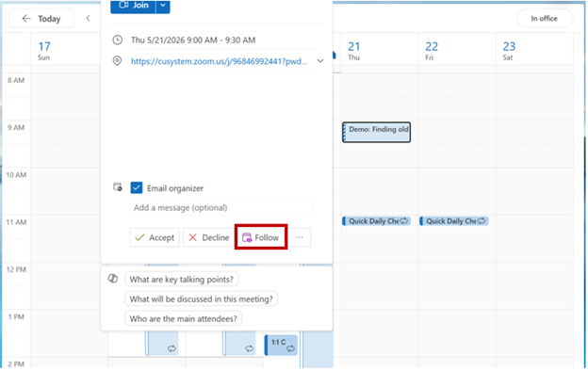Ask 'Who are the main attendees?'
This screenshot has height=371, width=588.
184,319
